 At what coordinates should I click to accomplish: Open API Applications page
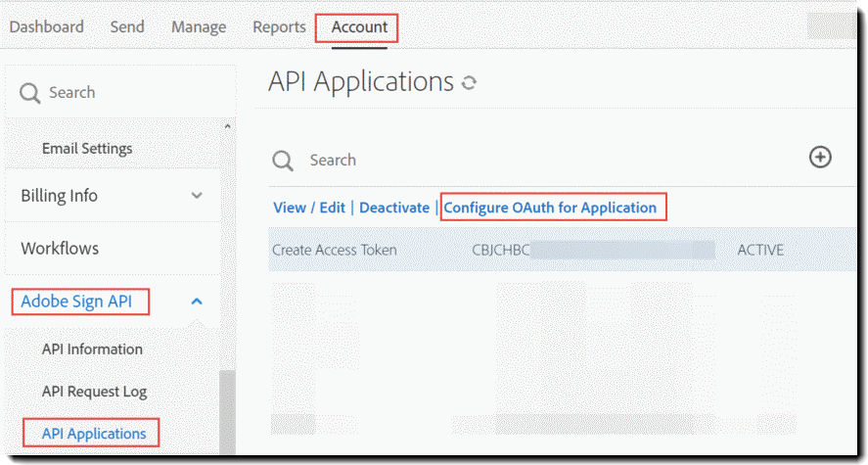click(x=94, y=434)
